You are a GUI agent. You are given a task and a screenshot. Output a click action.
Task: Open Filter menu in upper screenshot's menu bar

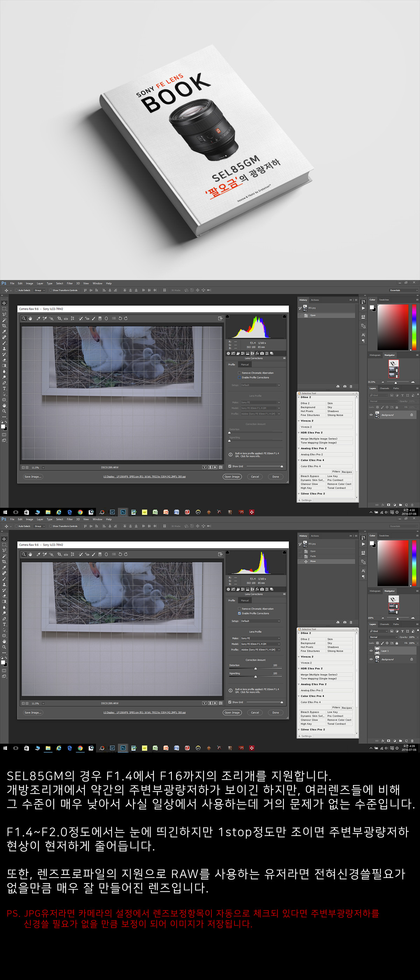(70, 283)
